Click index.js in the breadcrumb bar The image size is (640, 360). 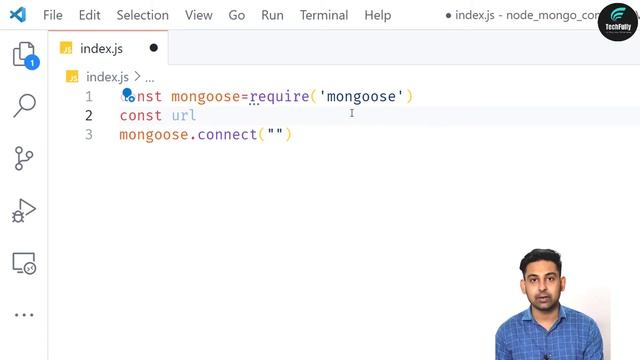[x=107, y=77]
